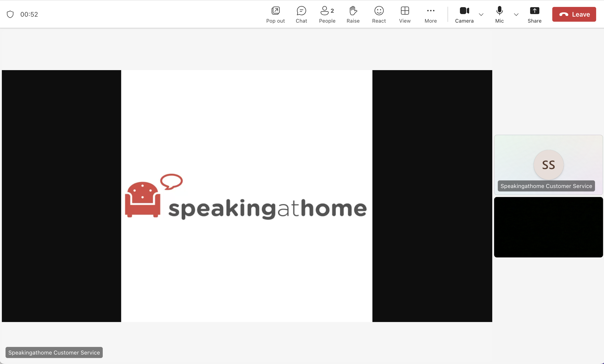The image size is (604, 364).
Task: Open the meeting Chat panel
Action: pyautogui.click(x=301, y=14)
